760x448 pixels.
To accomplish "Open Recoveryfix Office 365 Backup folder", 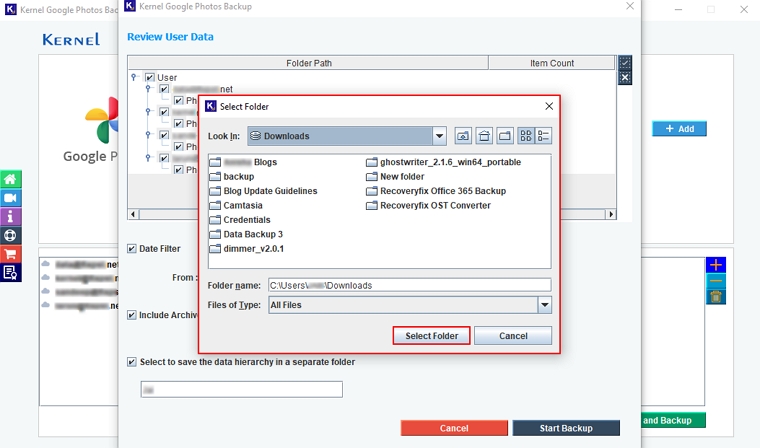I will pyautogui.click(x=436, y=191).
